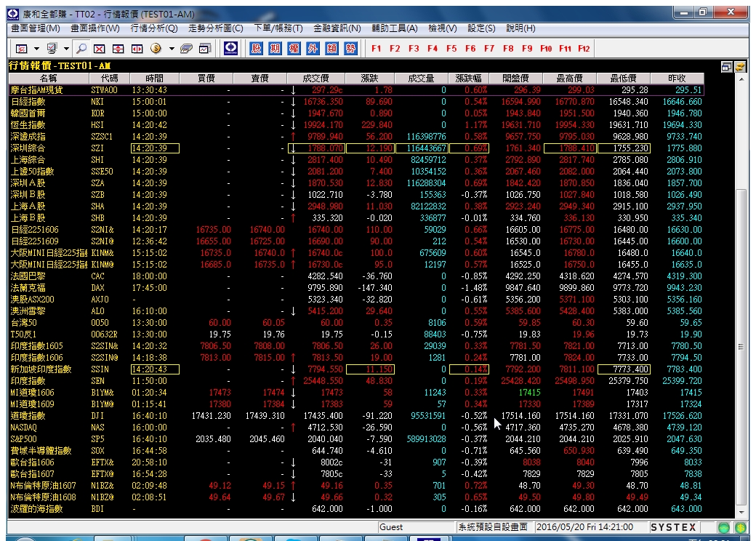The width and height of the screenshot is (756, 541).
Task: Click the blue 外 (foreign) button
Action: pyautogui.click(x=313, y=48)
